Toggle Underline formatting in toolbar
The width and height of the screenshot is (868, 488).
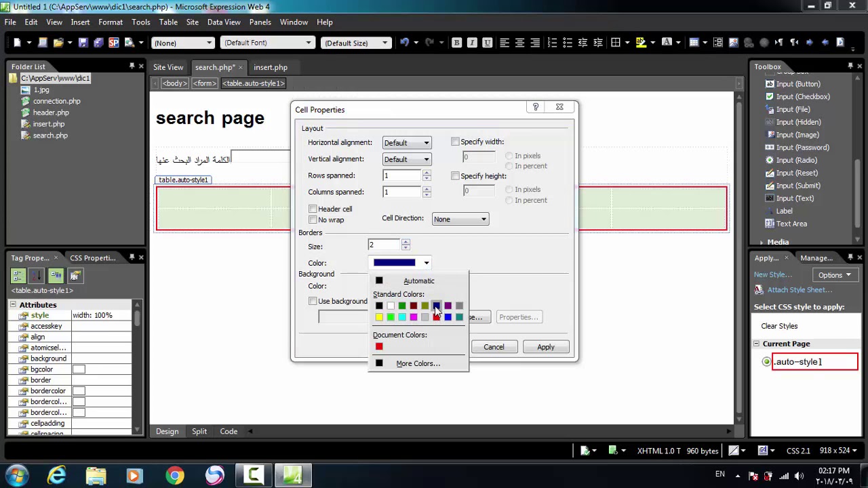[x=488, y=43]
